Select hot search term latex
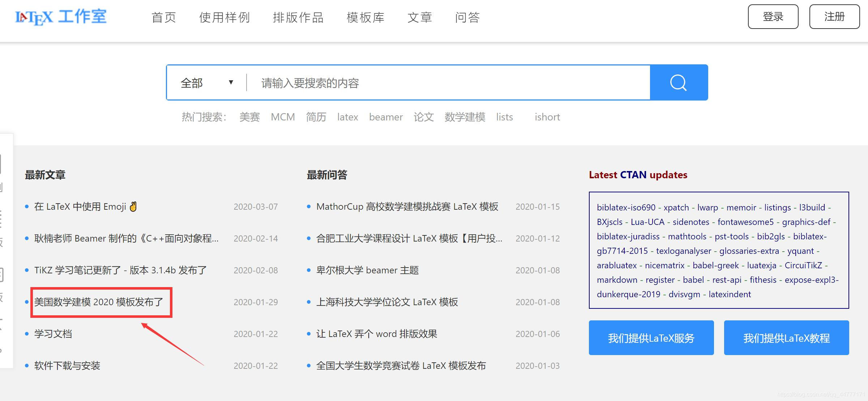Viewport: 868px width, 401px height. pyautogui.click(x=347, y=117)
